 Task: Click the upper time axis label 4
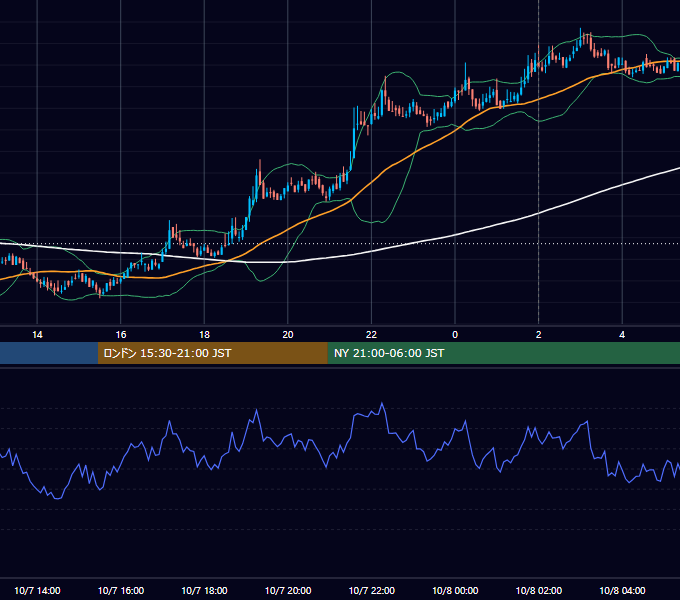[622, 335]
